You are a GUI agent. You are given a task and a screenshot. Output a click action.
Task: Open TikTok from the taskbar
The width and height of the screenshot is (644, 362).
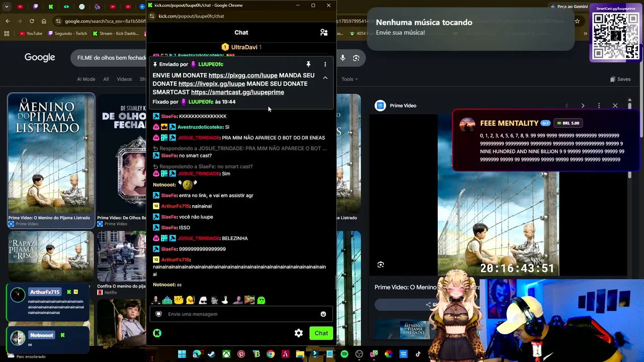(418, 354)
